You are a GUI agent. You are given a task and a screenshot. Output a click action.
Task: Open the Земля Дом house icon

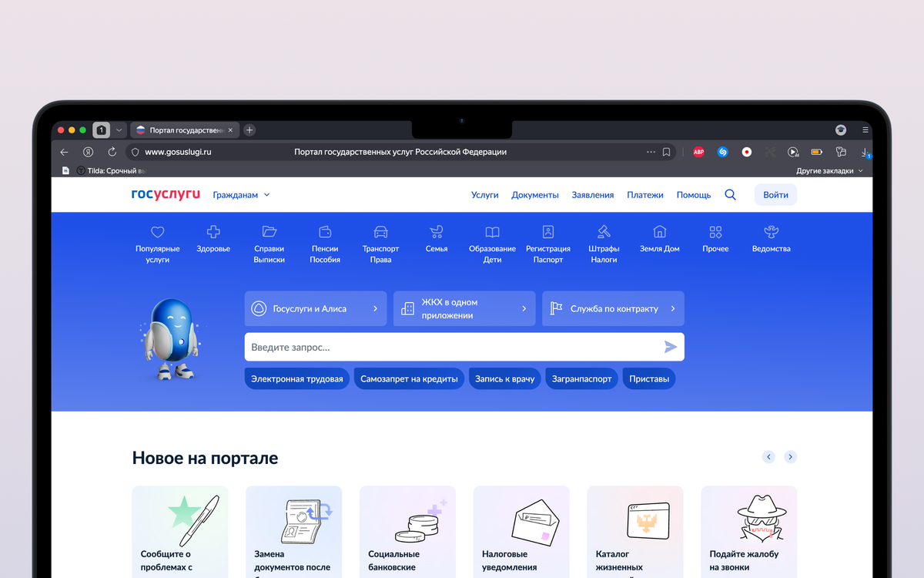click(x=660, y=231)
